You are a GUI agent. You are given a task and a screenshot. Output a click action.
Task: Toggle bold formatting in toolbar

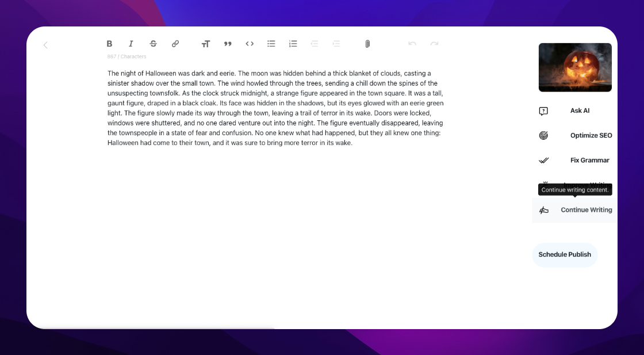click(x=109, y=44)
